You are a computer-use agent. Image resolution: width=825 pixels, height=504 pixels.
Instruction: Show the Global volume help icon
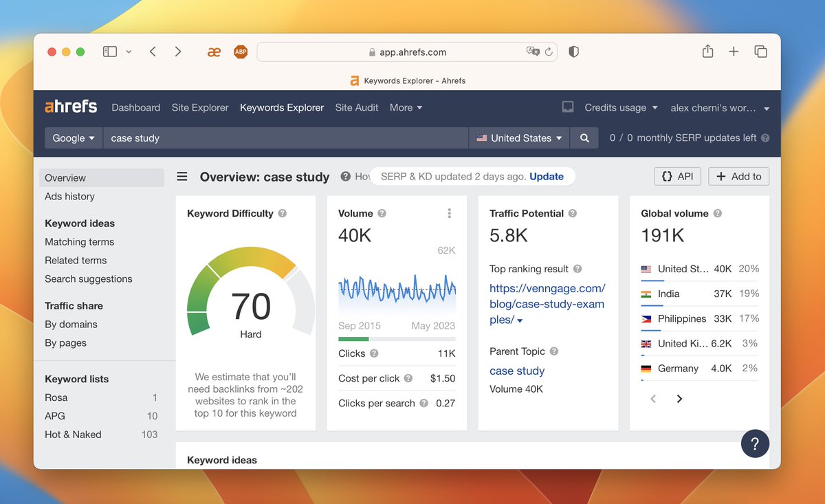point(718,213)
